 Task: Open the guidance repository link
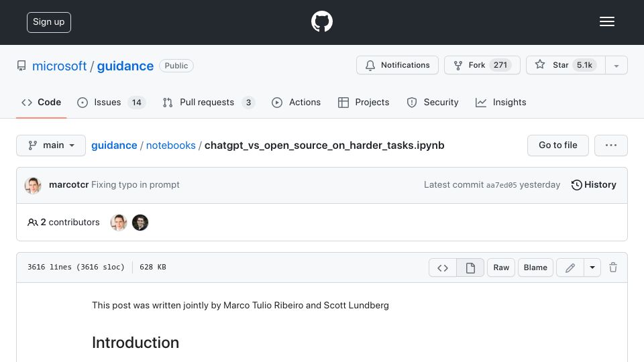click(125, 66)
